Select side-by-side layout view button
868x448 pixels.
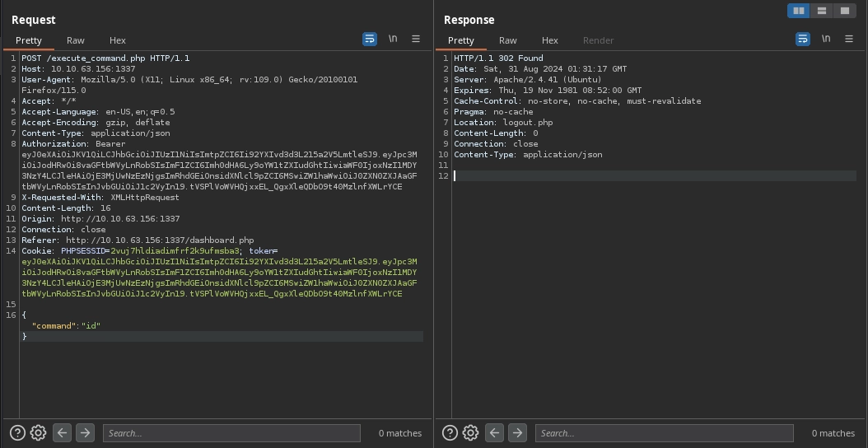(x=798, y=11)
